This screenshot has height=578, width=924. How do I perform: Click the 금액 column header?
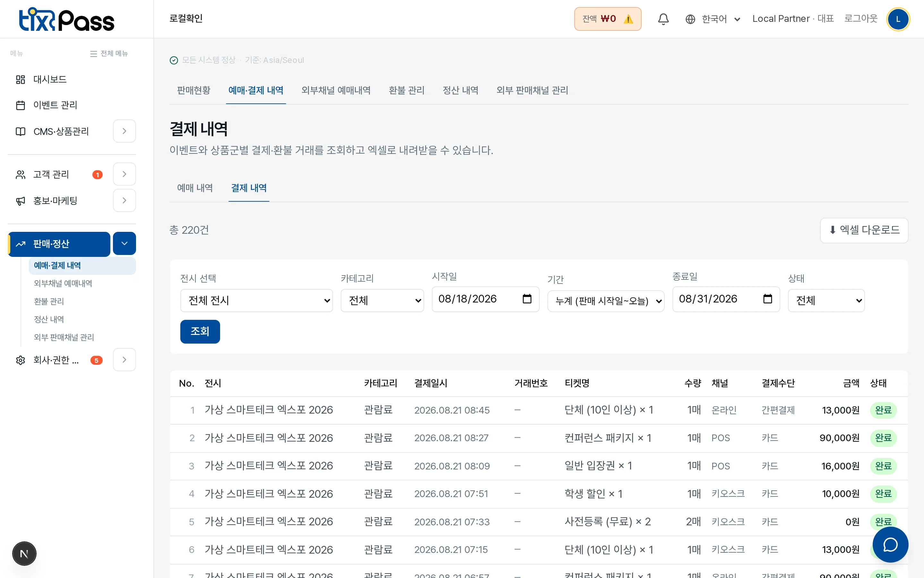coord(851,383)
